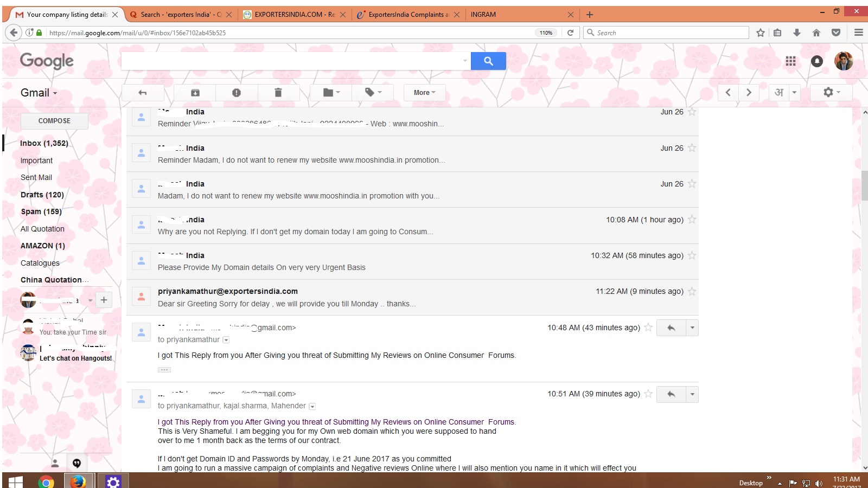Star the 11:22 AM priyankamathur message
This screenshot has height=488, width=868.
tap(692, 291)
